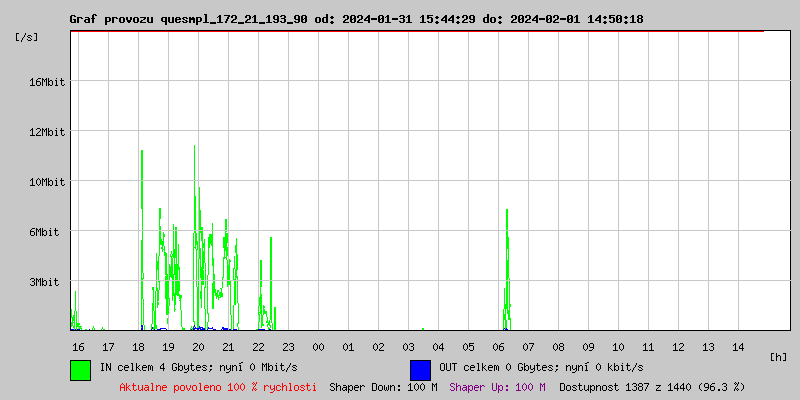800x400 pixels.
Task: Click the 3Mbit y-axis label
Action: pos(47,282)
